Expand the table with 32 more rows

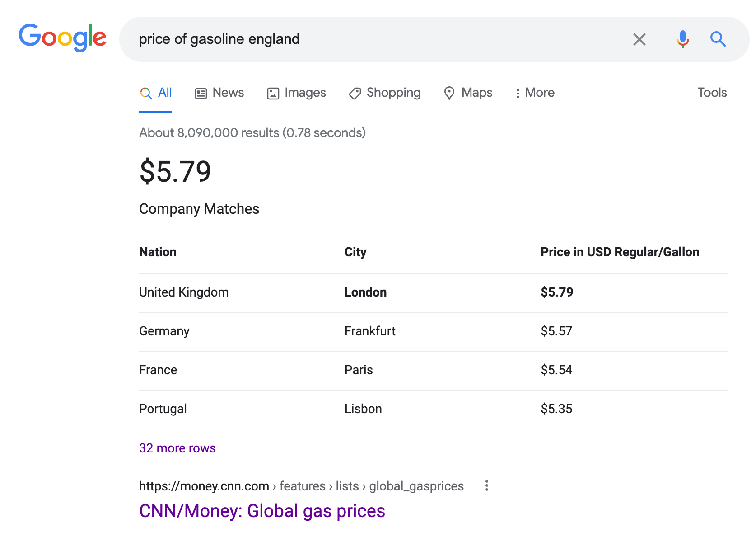(x=177, y=448)
